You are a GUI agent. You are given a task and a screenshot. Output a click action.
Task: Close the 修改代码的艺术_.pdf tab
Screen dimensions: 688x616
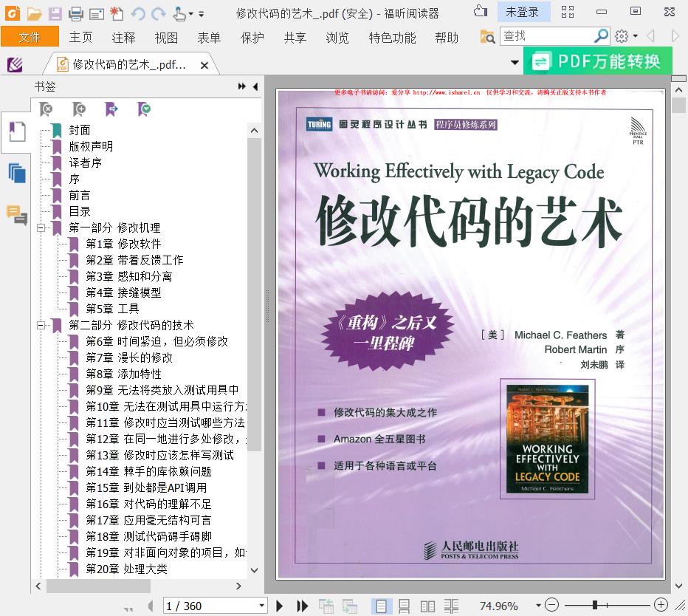(x=204, y=66)
